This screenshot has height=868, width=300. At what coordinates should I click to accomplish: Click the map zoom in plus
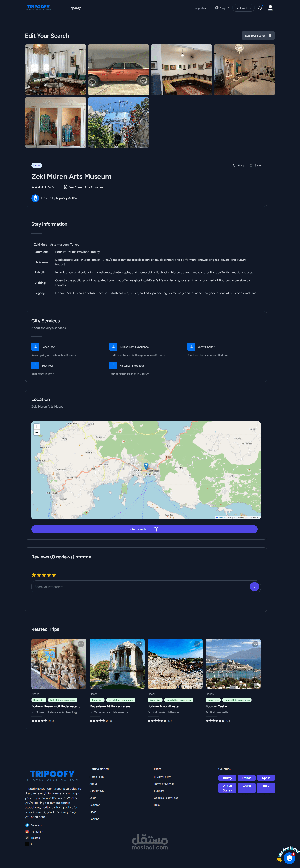[x=37, y=427]
